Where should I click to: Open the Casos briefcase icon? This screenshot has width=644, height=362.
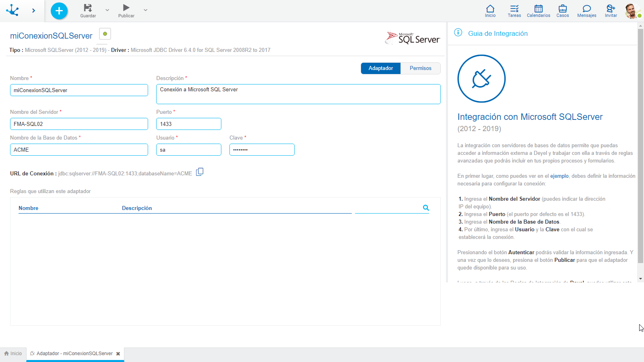(563, 11)
